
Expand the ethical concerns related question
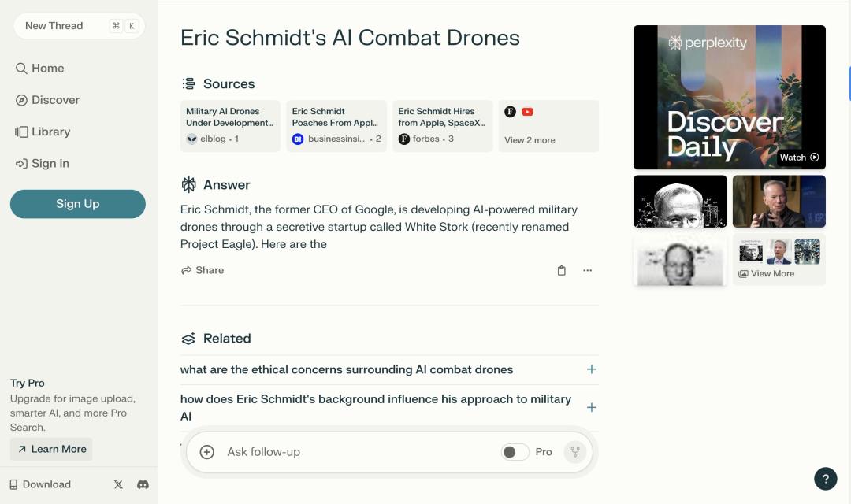591,369
